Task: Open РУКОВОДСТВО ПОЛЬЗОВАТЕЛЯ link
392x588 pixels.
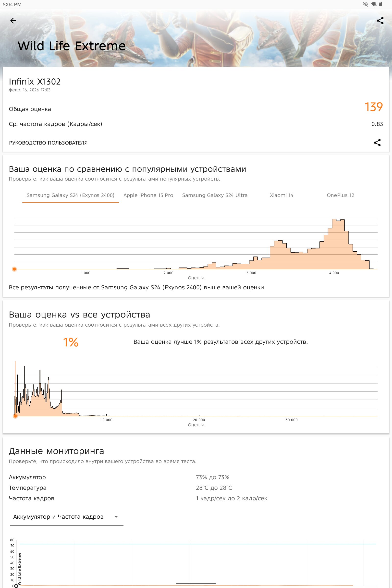Action: [48, 143]
